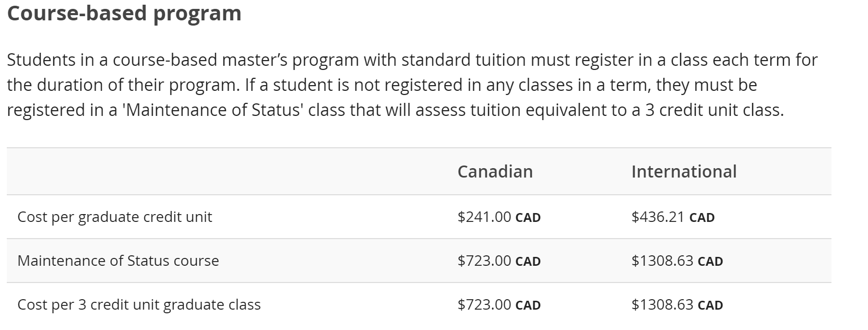Click Canadian Maintenance of Status course $723.00 cell
This screenshot has height=330, width=868.
tap(498, 261)
